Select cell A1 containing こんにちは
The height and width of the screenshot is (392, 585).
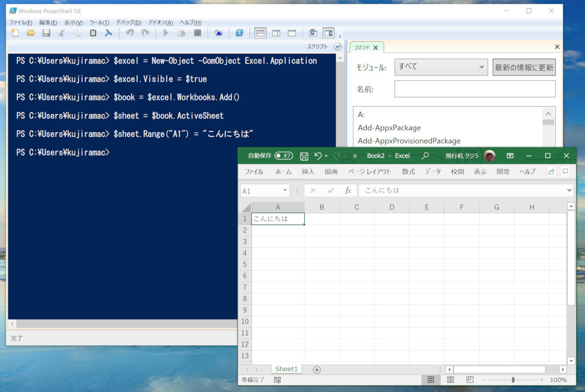coord(278,219)
